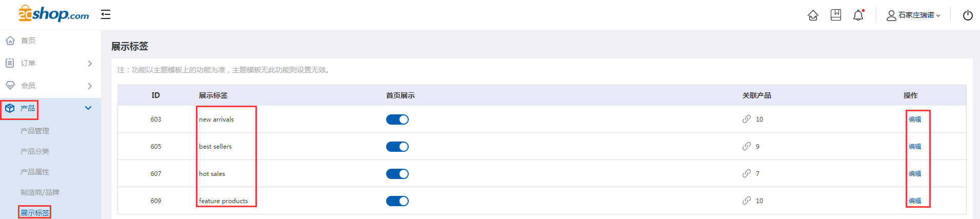Click the 2Cshop.com logo

coord(53,14)
